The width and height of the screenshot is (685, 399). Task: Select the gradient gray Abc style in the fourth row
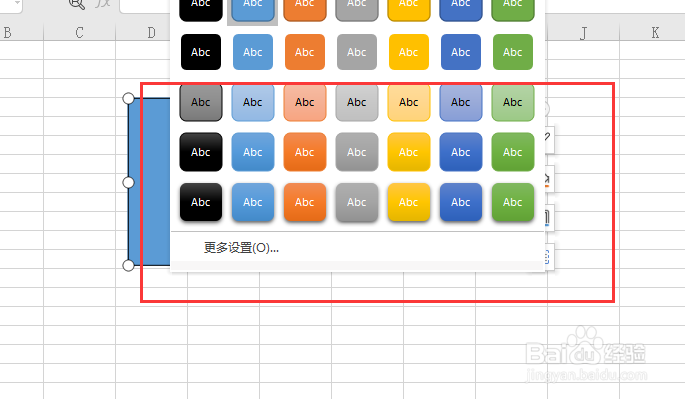pos(356,152)
